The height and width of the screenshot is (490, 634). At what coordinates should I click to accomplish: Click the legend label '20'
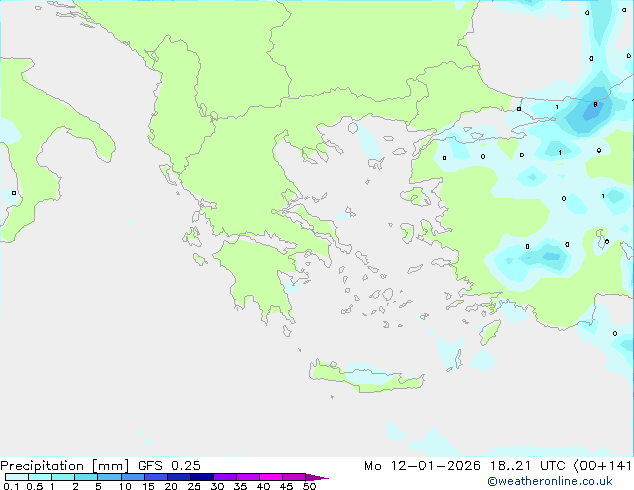pos(171,486)
